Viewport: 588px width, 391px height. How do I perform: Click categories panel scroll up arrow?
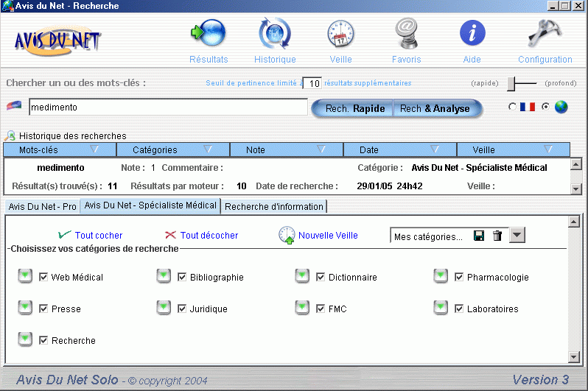click(574, 222)
